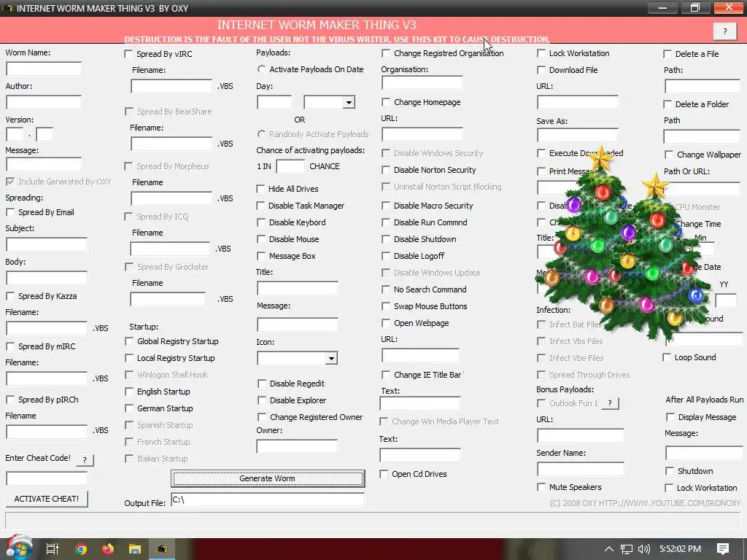Toggle the Loop Sound checkbox

(667, 357)
